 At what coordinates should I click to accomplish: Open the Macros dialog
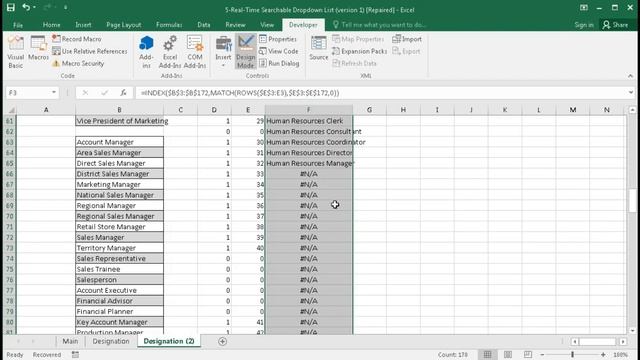(x=38, y=49)
